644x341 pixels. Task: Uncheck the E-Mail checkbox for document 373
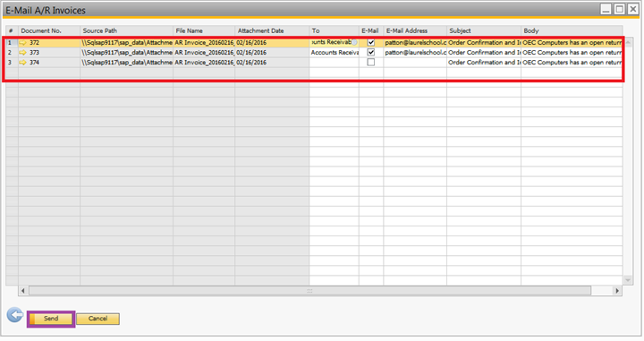371,52
